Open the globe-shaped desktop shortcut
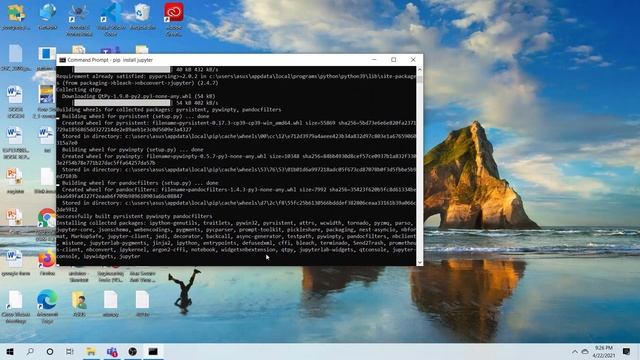Image resolution: width=640 pixels, height=360 pixels. pos(48,16)
